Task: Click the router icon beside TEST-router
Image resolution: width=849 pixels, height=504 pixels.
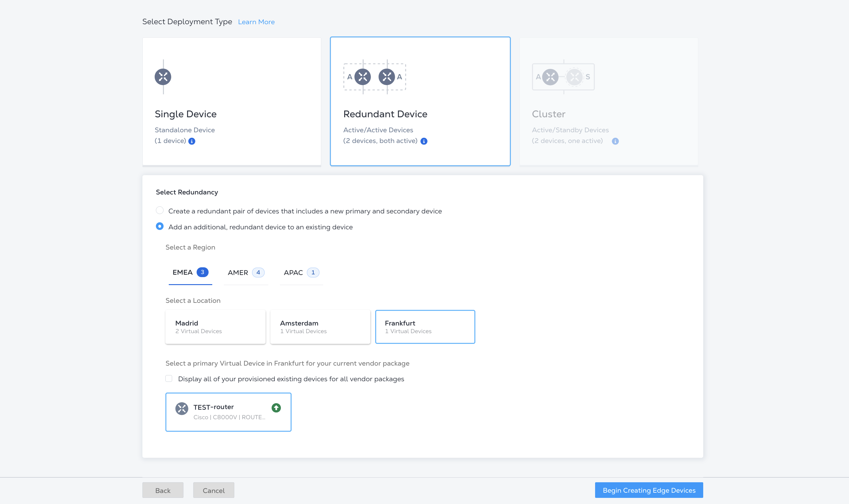Action: pyautogui.click(x=182, y=408)
